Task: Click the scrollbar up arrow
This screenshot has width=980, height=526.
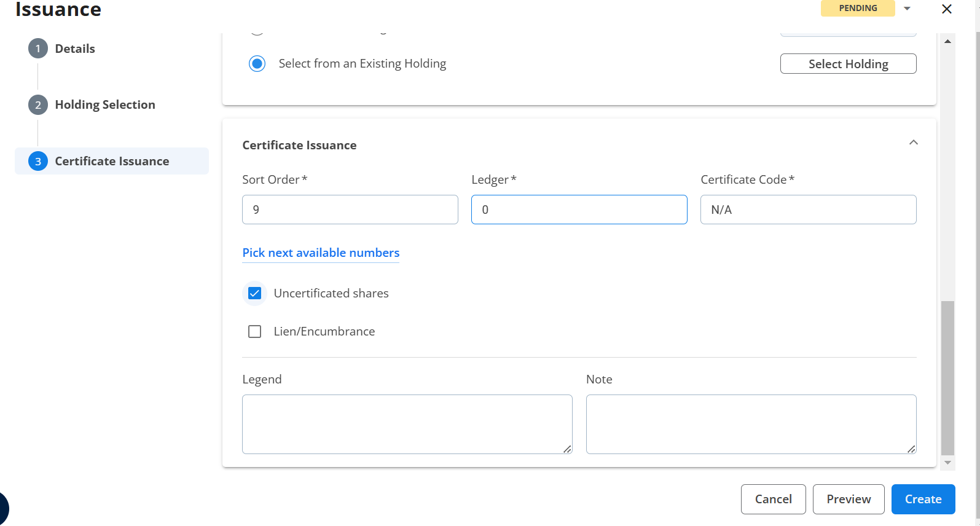Action: click(x=947, y=42)
